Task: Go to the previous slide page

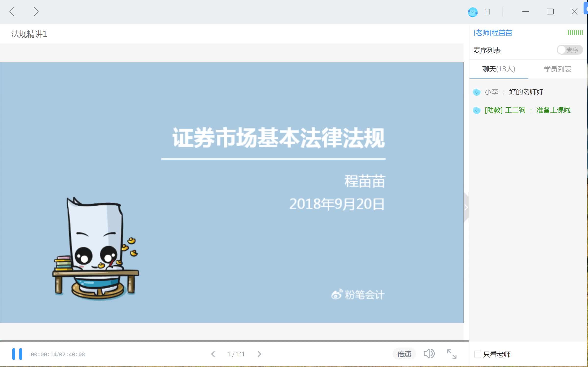Action: (x=213, y=354)
